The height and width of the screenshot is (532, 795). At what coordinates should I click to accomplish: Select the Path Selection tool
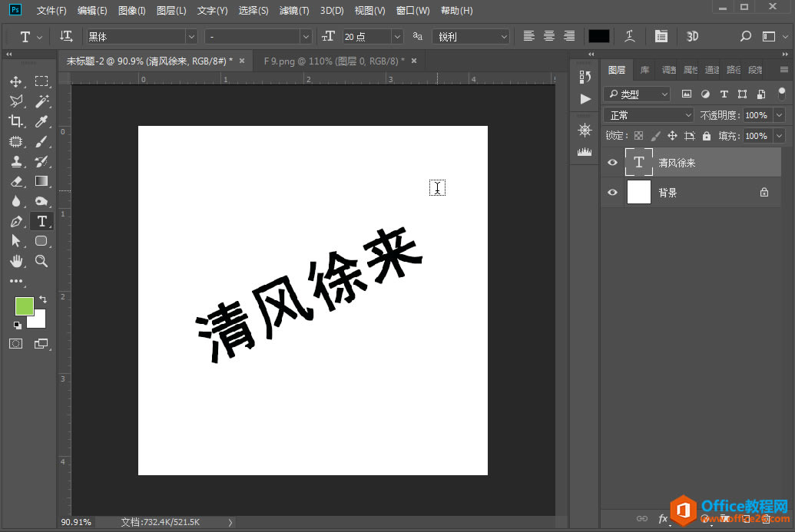[x=15, y=241]
